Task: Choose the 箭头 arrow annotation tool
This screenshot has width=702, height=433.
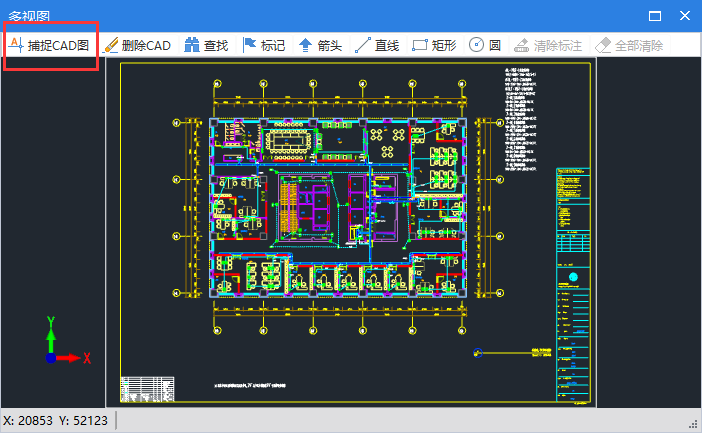Action: point(320,45)
